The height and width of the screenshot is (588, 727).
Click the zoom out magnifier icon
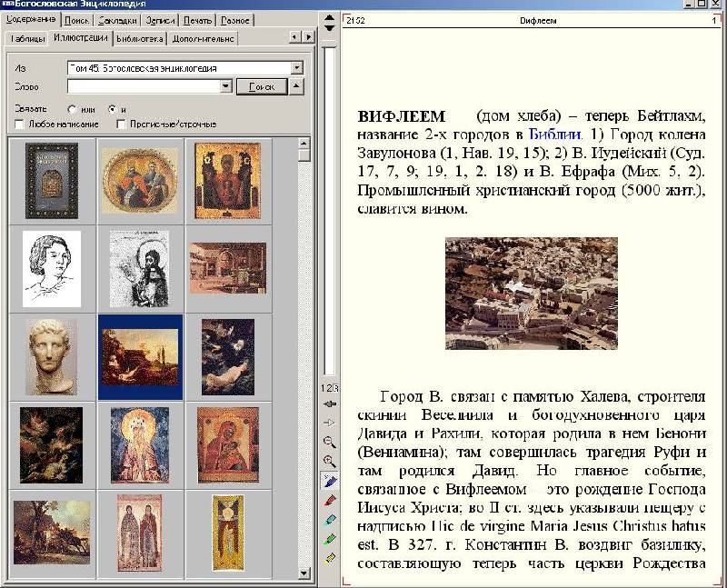click(x=329, y=442)
